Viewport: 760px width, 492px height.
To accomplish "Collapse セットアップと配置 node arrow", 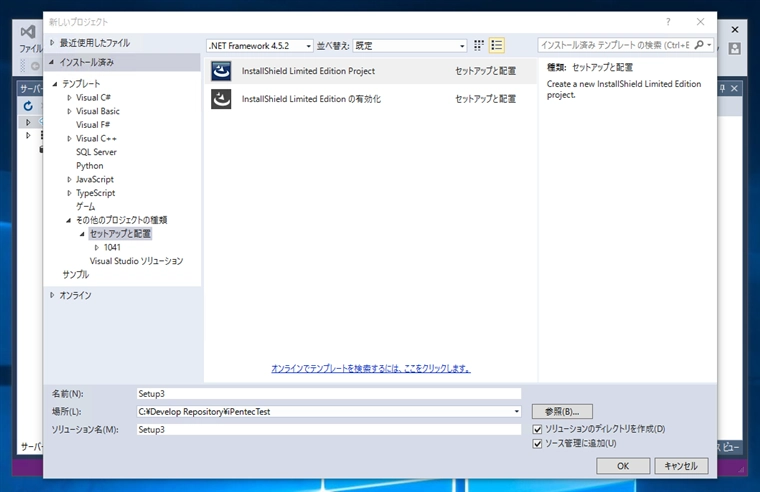I will click(82, 234).
